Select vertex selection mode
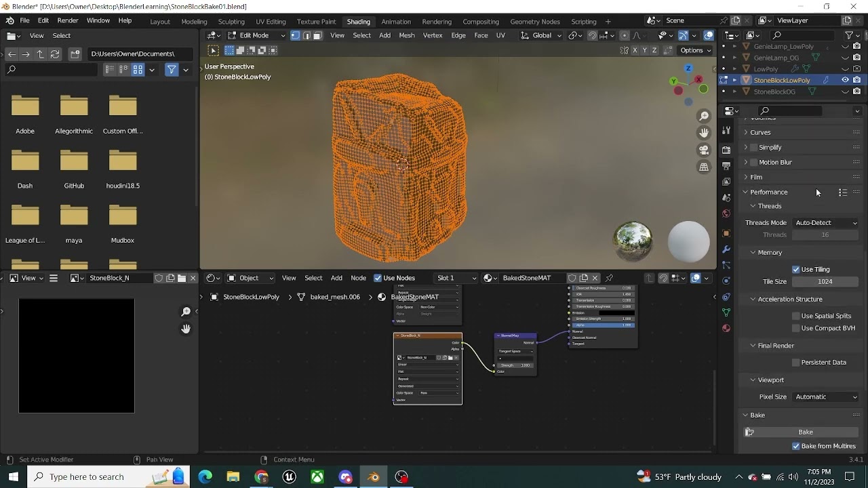This screenshot has height=488, width=868. pyautogui.click(x=296, y=35)
